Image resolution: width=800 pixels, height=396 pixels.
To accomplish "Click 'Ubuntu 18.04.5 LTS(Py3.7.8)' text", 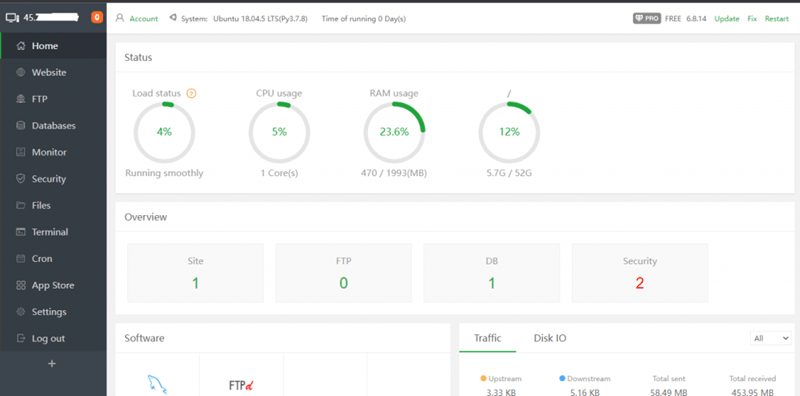I will (x=260, y=18).
